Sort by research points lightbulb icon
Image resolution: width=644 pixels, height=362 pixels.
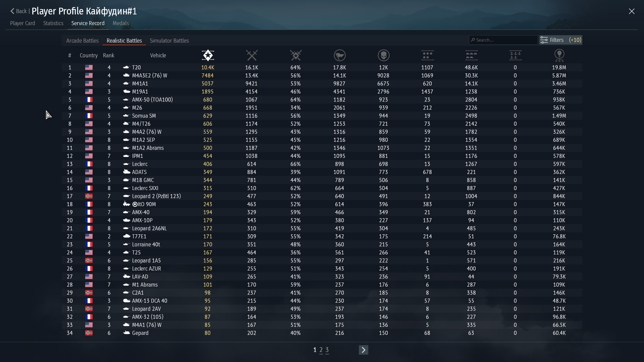[559, 55]
